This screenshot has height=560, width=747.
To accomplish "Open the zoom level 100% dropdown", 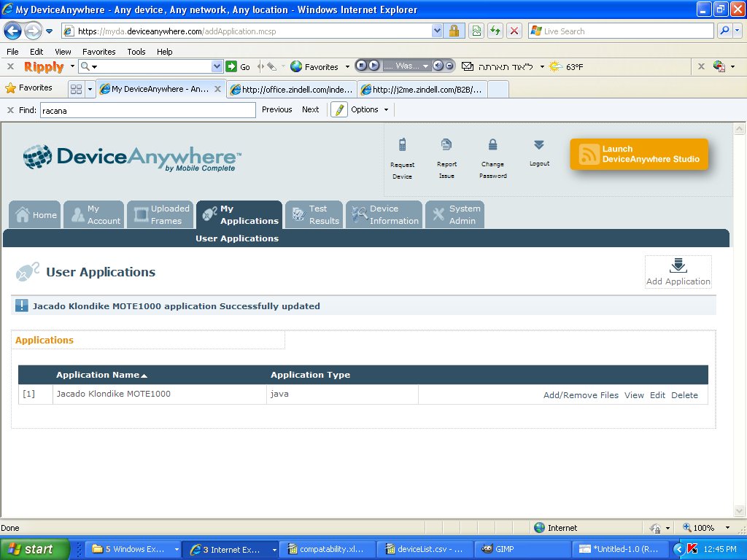I will tap(727, 528).
